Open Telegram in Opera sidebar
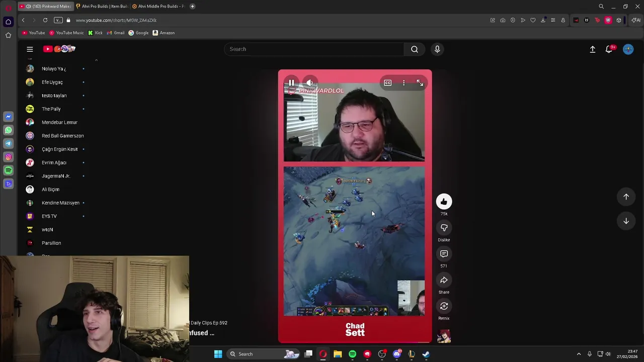Image resolution: width=644 pixels, height=362 pixels. 8,144
